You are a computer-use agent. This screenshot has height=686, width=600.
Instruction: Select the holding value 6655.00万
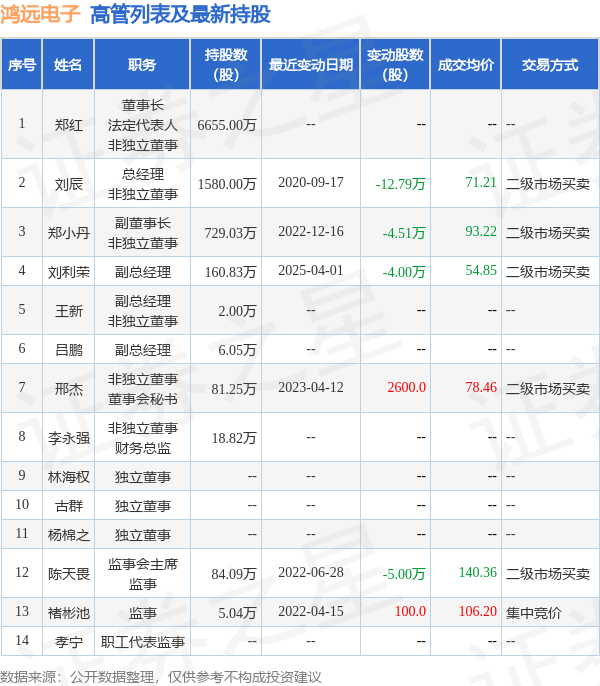tap(226, 125)
